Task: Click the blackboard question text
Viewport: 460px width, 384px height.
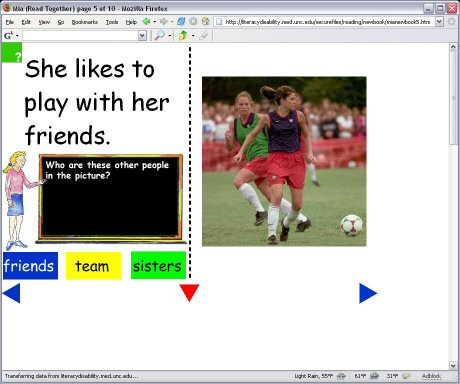Action: 107,170
